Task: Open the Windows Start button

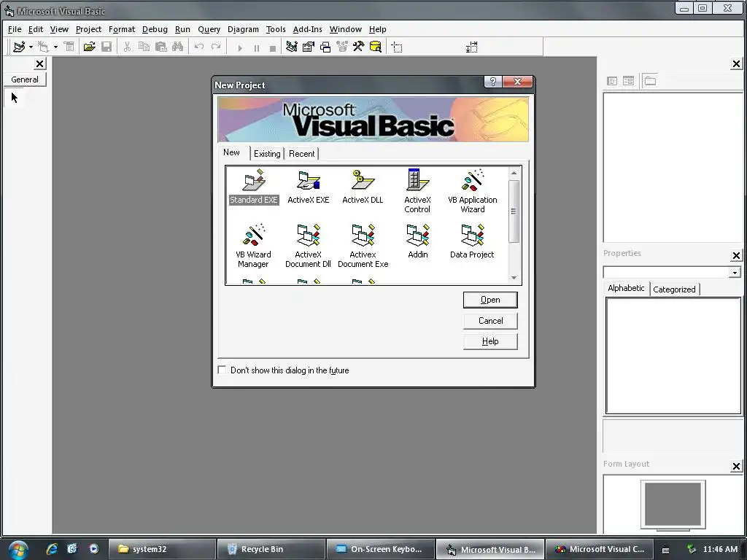Action: 18,550
